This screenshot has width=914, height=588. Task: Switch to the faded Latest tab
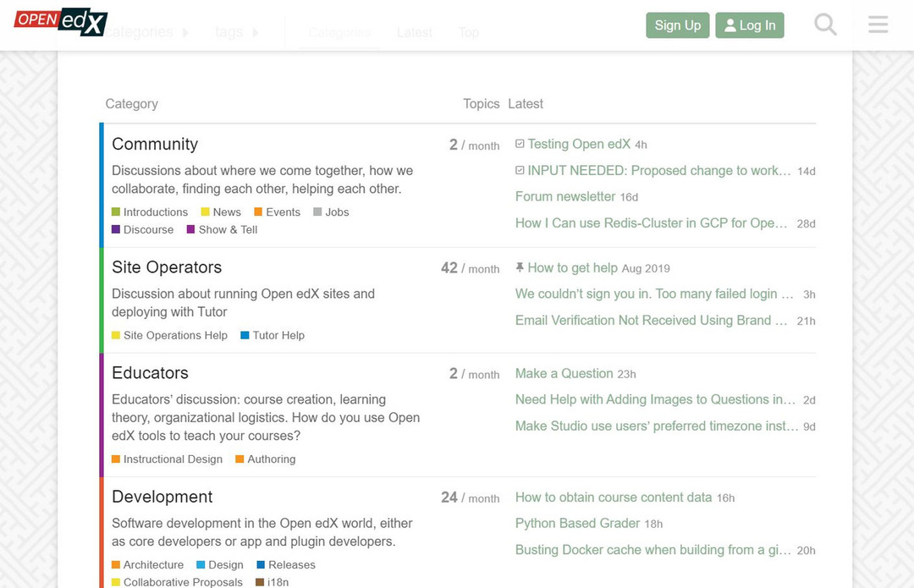(415, 33)
